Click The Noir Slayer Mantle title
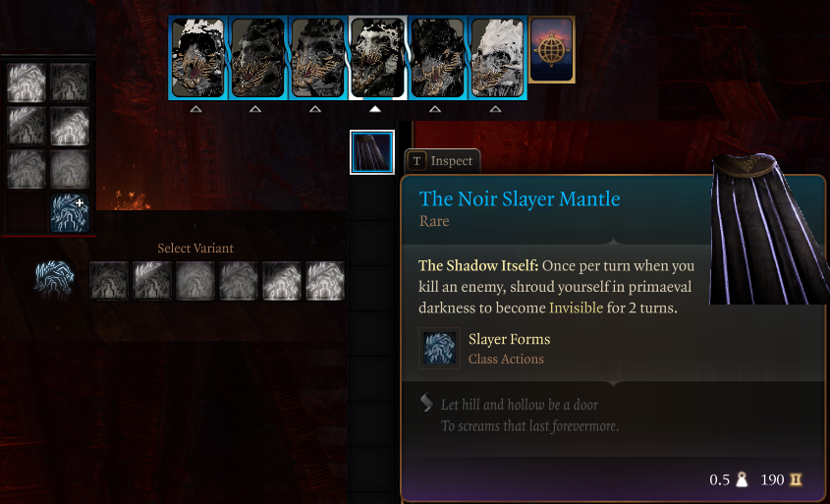 click(x=520, y=199)
